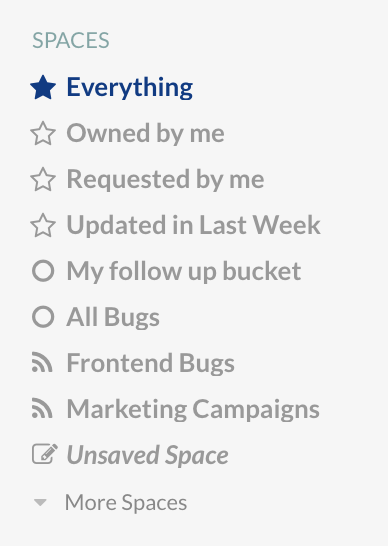Star the Requested by me space
This screenshot has height=546, width=388.
[x=43, y=179]
